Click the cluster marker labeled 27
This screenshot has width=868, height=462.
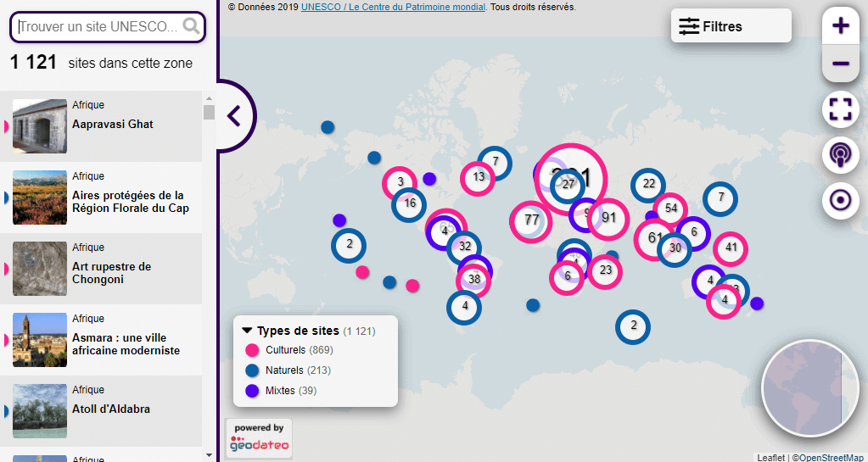pyautogui.click(x=568, y=186)
